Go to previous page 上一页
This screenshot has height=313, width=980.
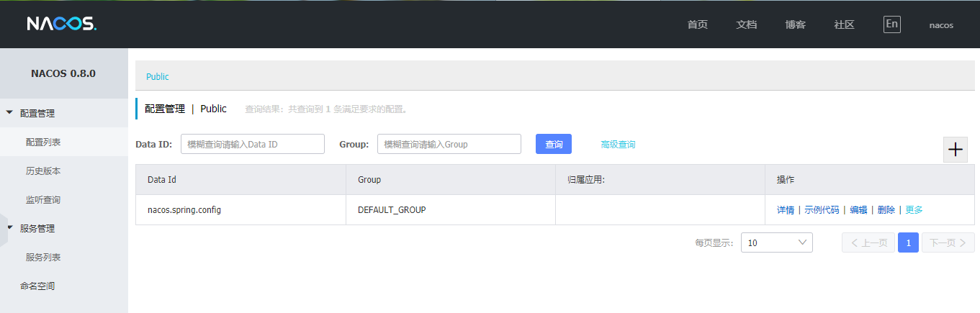pos(868,242)
